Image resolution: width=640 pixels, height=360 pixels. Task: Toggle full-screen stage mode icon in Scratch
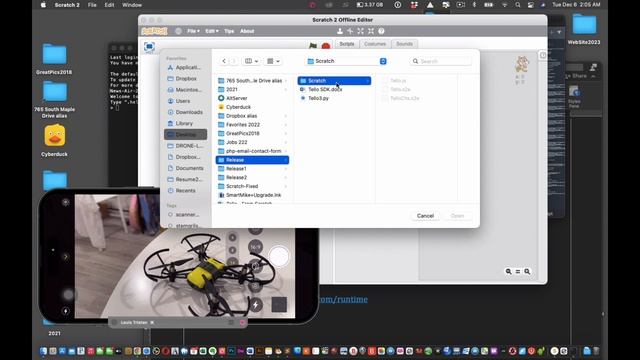click(x=149, y=47)
